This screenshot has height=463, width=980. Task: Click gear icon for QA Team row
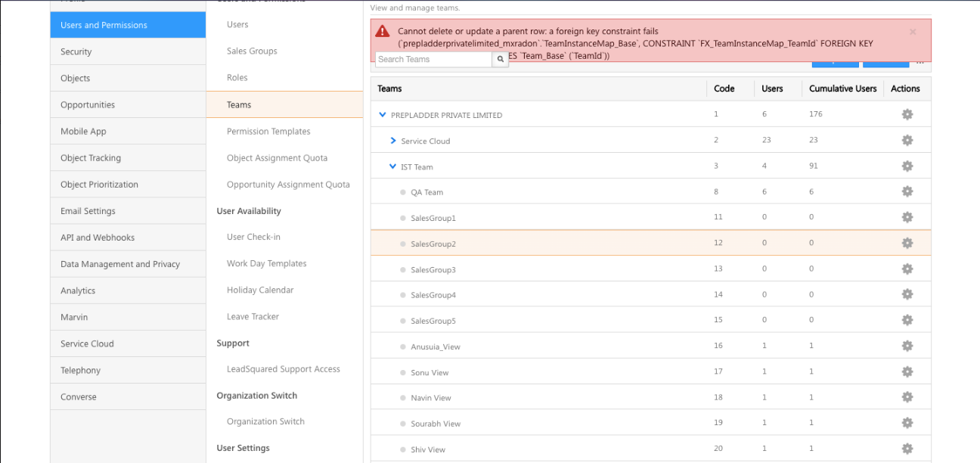[x=907, y=191]
